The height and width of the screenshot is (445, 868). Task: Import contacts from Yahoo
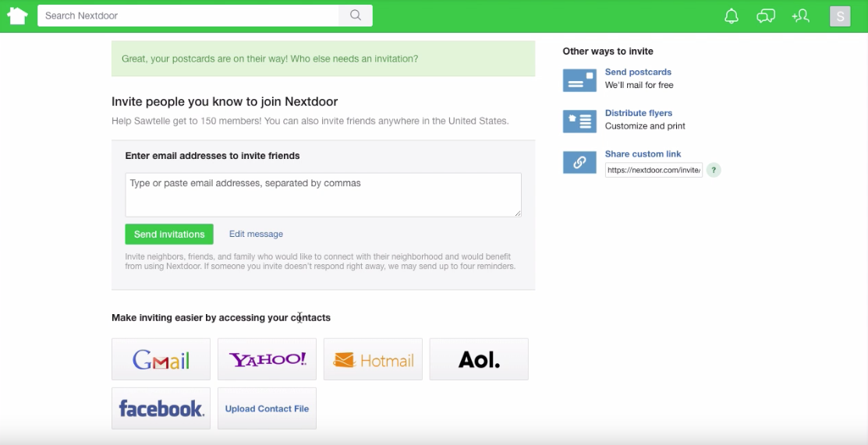click(x=267, y=359)
